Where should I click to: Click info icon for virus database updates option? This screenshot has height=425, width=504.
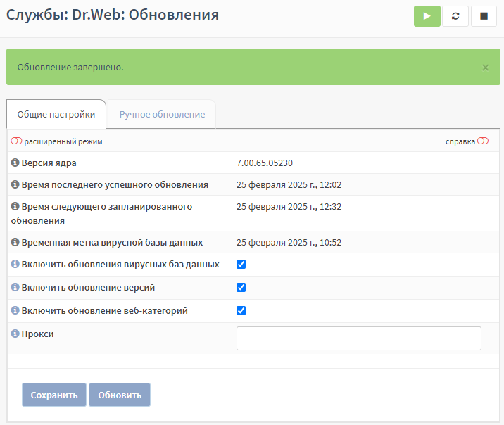(15, 264)
